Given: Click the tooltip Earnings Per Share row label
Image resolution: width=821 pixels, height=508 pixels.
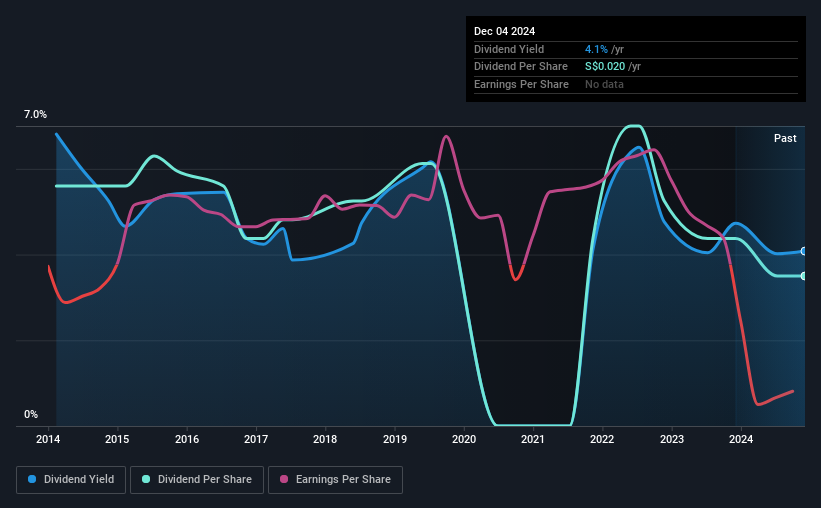Looking at the screenshot, I should point(521,84).
